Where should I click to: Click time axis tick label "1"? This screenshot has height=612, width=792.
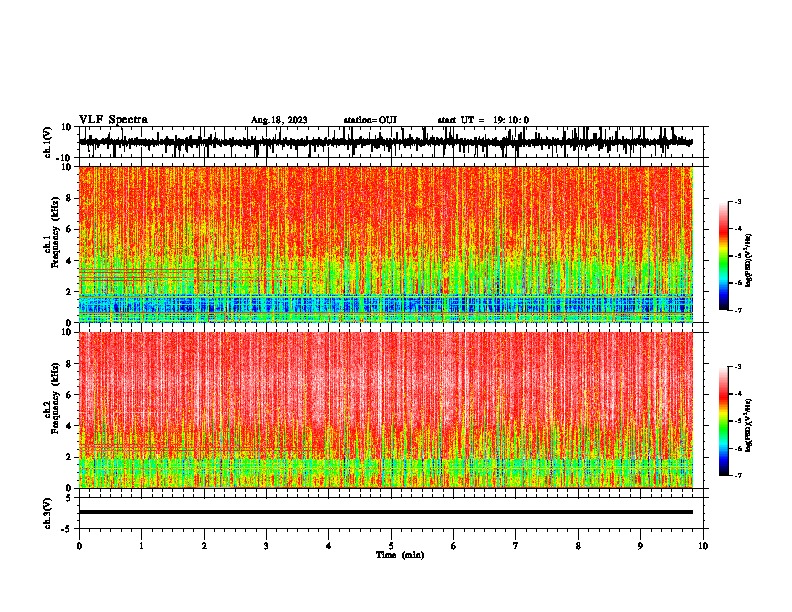141,546
